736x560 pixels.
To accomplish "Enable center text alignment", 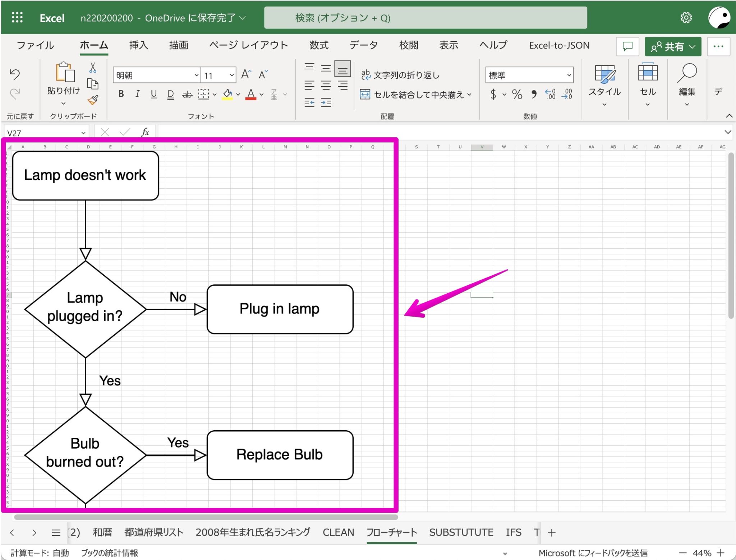I will [326, 84].
